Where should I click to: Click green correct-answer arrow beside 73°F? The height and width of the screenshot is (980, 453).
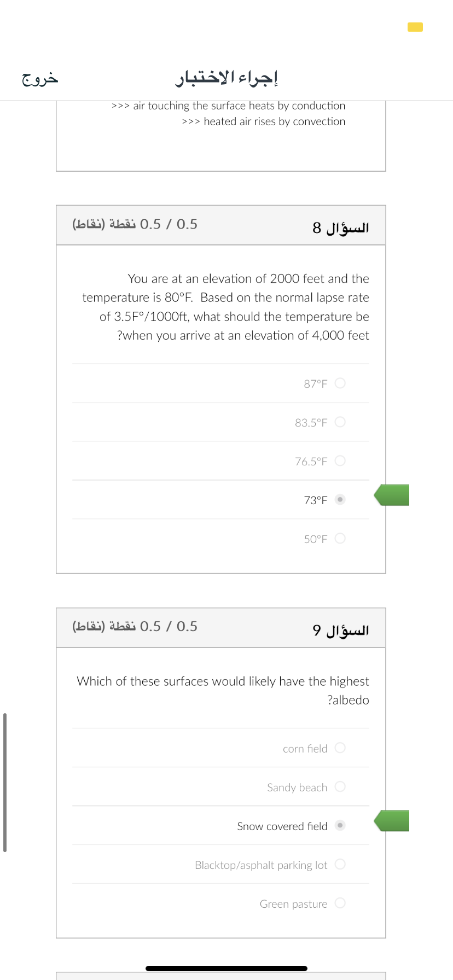[392, 495]
